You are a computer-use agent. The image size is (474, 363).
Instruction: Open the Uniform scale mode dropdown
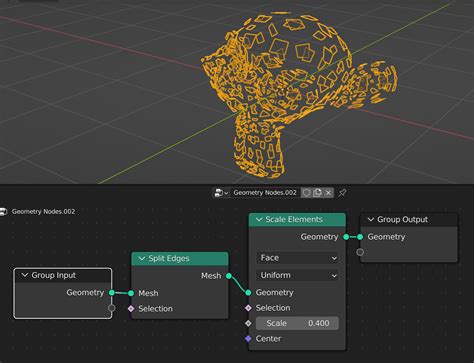coord(297,275)
